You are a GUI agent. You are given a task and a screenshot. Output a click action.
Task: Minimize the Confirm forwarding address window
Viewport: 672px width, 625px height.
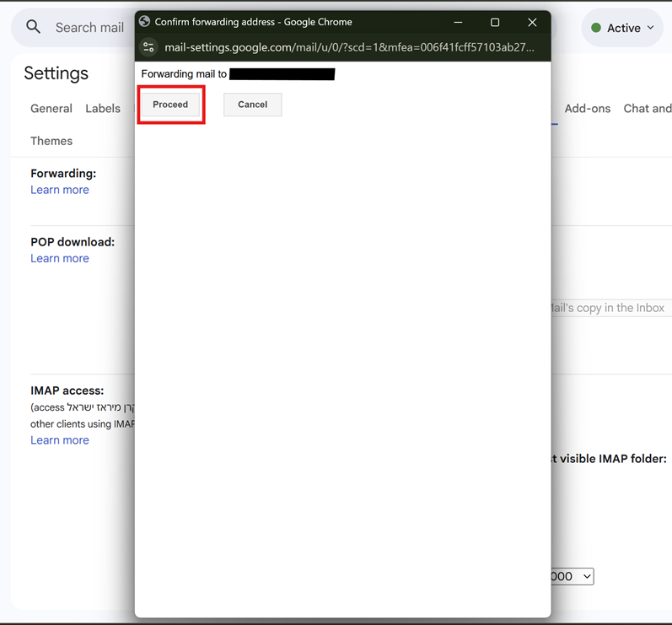[x=458, y=22]
